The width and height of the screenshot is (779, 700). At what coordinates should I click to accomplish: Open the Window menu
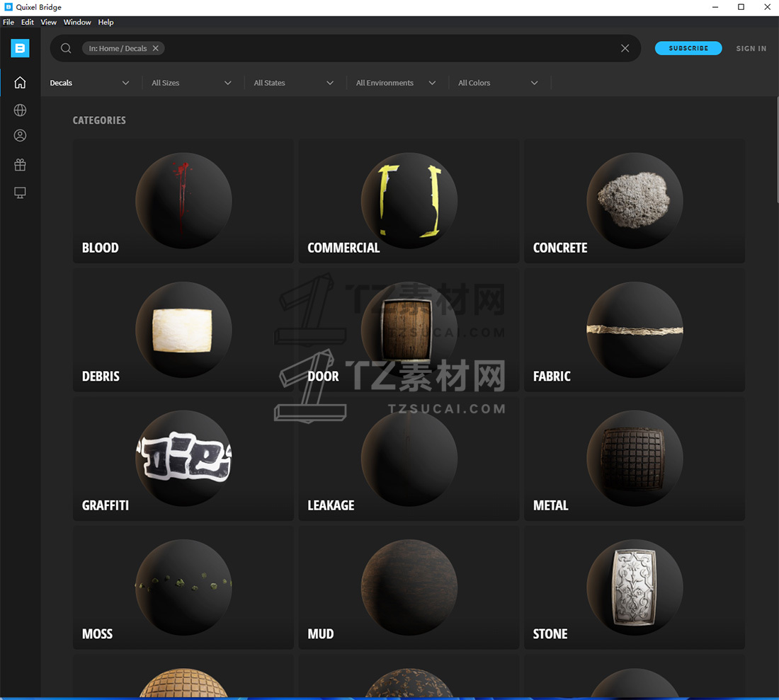click(x=77, y=23)
